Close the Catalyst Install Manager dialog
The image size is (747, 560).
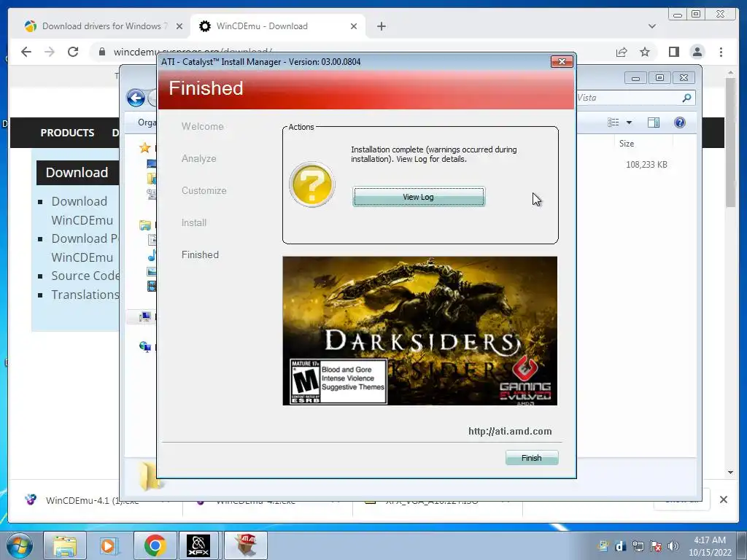point(562,61)
